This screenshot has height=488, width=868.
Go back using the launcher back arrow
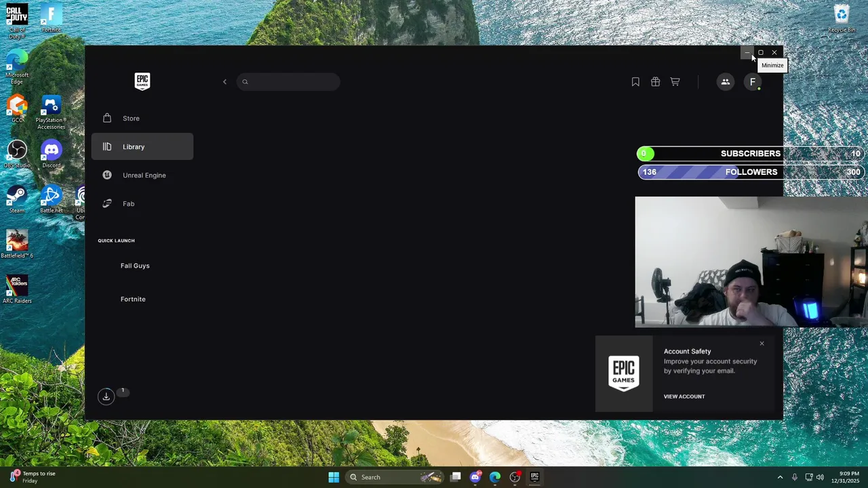tap(224, 82)
